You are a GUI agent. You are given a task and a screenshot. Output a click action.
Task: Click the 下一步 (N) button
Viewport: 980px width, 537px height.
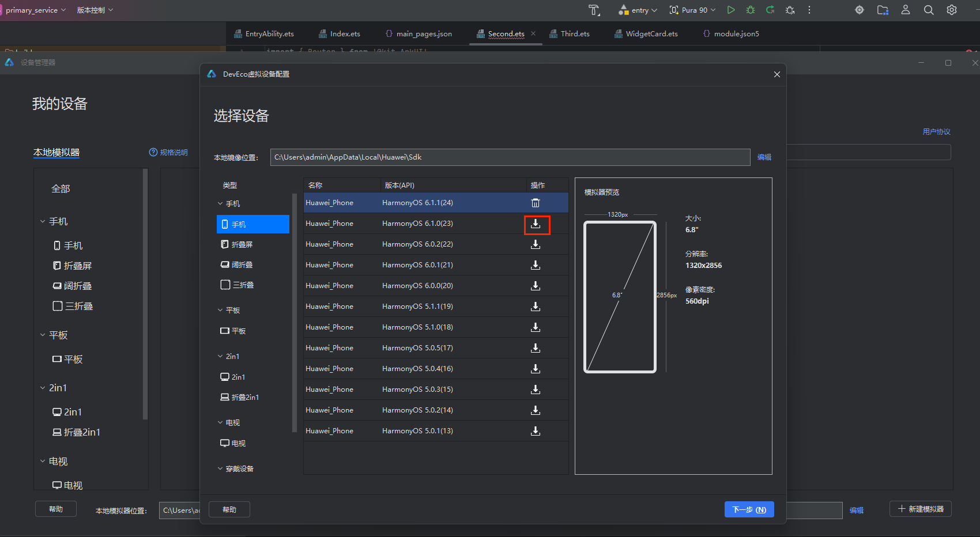(749, 509)
